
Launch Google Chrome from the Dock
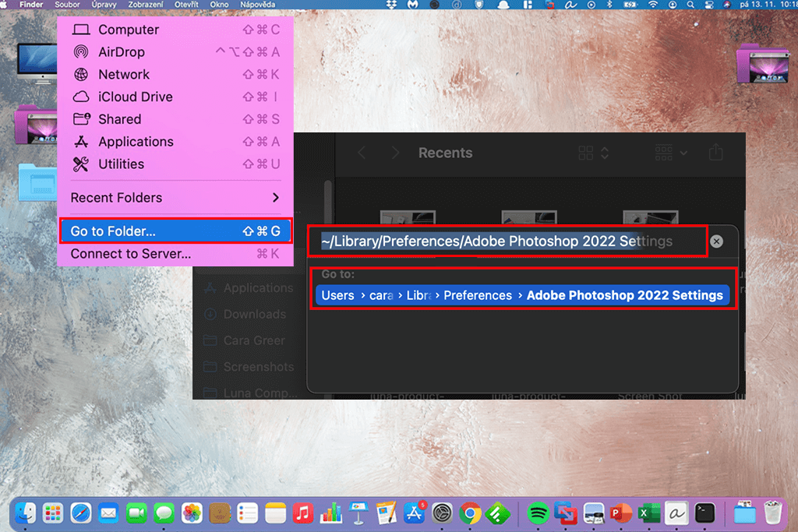pos(470,513)
